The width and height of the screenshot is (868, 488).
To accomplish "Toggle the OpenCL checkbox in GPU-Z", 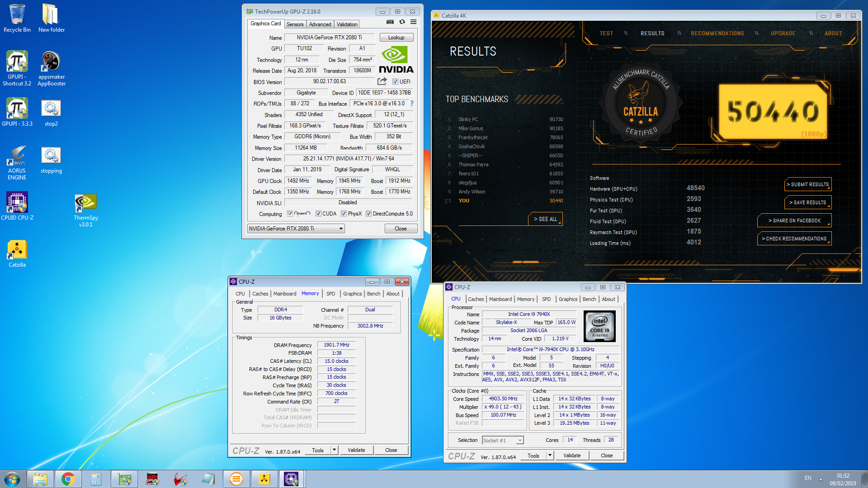I will click(x=290, y=214).
